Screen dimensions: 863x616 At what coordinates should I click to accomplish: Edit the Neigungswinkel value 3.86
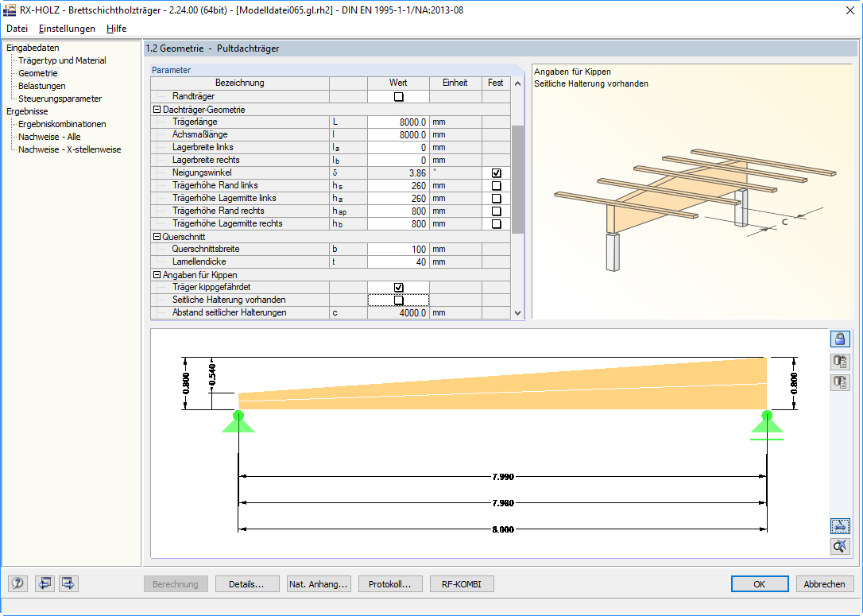click(x=398, y=172)
